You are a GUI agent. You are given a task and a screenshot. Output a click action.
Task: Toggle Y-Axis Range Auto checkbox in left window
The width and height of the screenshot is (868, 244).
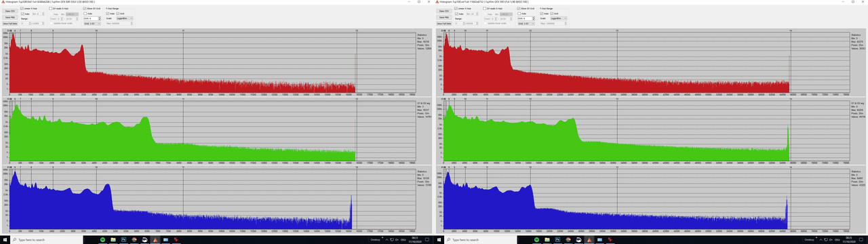pos(107,14)
